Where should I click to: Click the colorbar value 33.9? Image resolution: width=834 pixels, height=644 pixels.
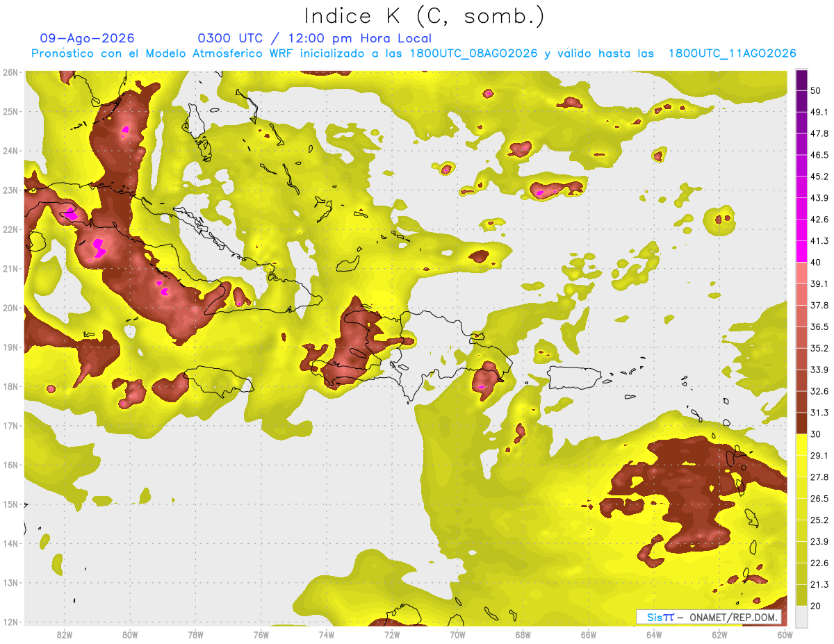(x=819, y=370)
